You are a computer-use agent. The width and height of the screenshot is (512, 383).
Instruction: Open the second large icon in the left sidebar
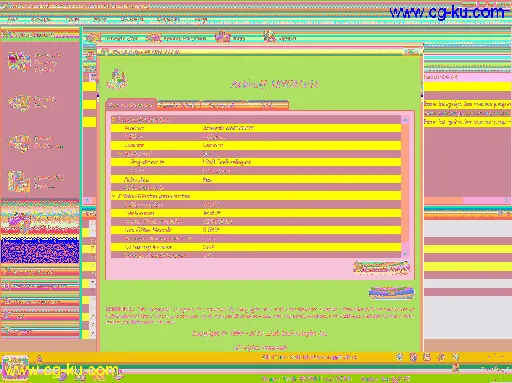click(19, 102)
